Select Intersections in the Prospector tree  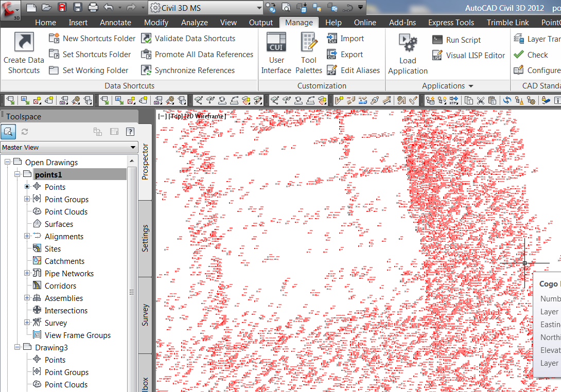pos(66,310)
